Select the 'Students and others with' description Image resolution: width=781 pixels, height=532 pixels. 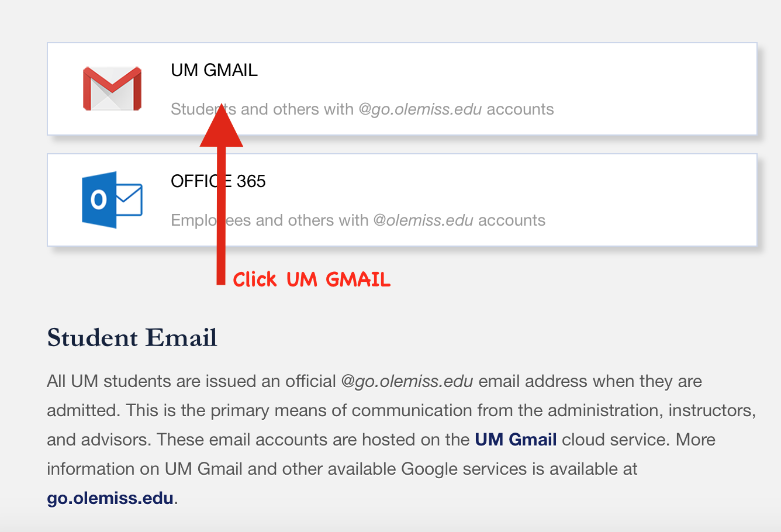point(262,109)
